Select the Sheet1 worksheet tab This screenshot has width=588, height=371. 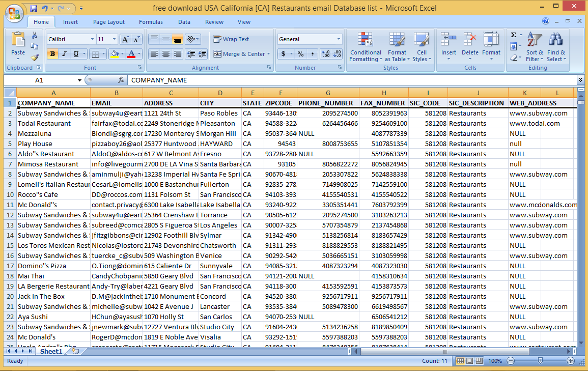coord(51,351)
